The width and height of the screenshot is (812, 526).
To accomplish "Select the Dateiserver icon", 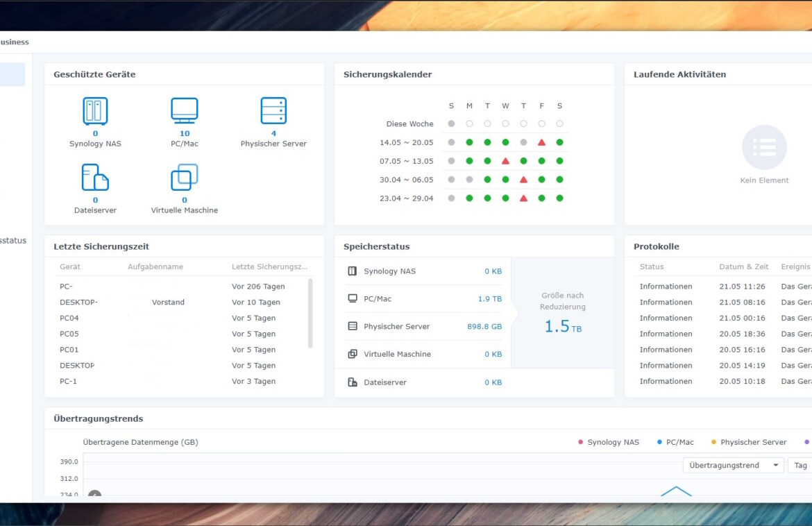I will point(95,178).
